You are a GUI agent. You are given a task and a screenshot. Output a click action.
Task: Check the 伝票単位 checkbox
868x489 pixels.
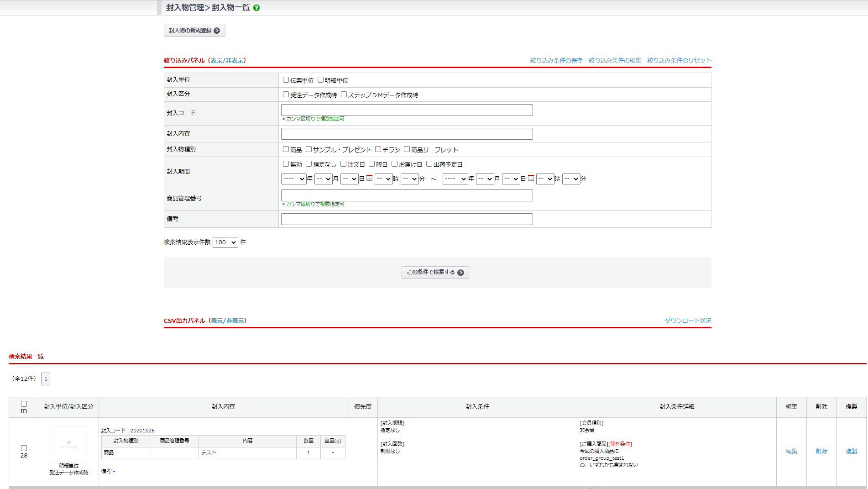click(x=286, y=80)
